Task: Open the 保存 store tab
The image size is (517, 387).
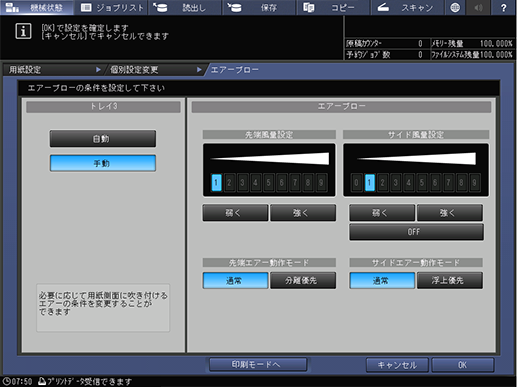Action: point(259,7)
